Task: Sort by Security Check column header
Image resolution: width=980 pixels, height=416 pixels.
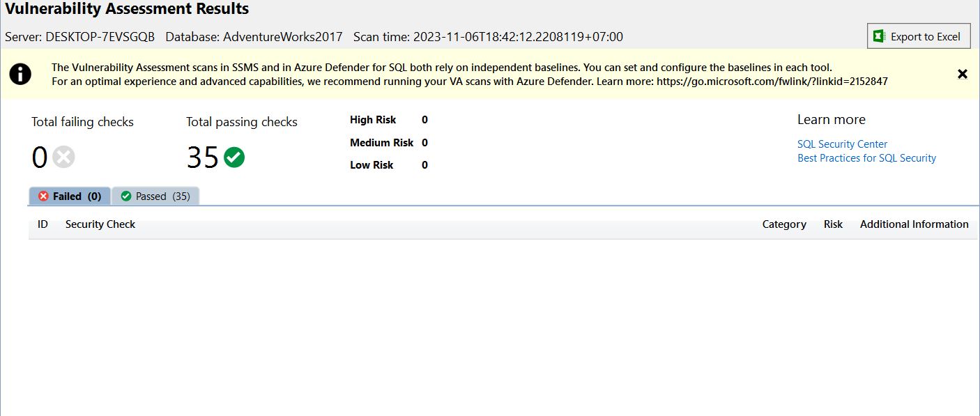Action: (100, 224)
